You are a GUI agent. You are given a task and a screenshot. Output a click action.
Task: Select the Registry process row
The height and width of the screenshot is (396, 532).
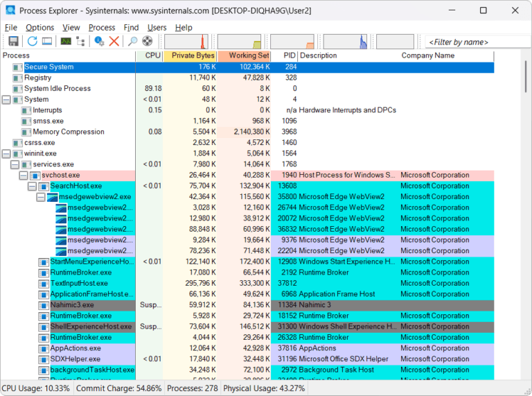(247, 78)
